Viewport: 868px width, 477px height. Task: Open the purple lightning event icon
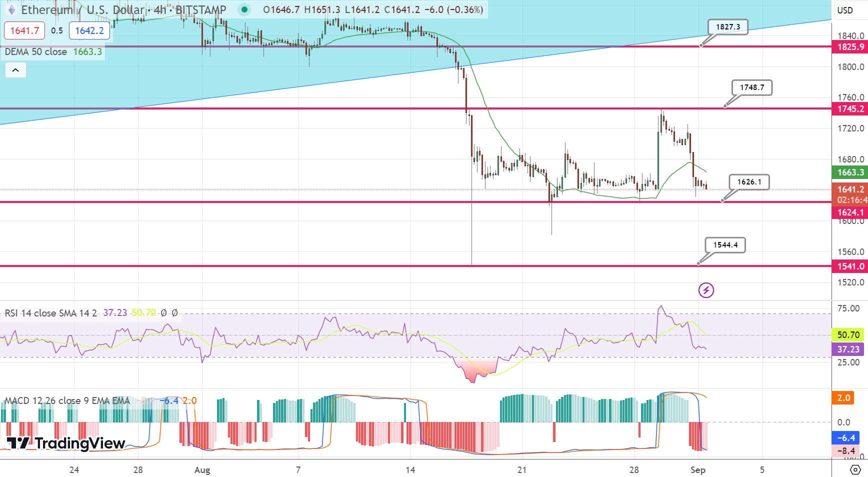(706, 290)
